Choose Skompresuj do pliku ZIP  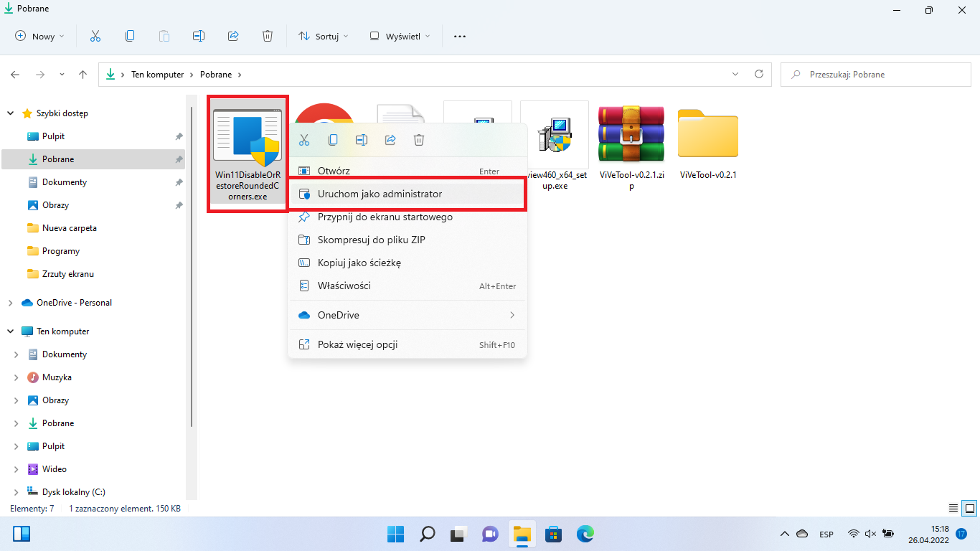tap(407, 240)
